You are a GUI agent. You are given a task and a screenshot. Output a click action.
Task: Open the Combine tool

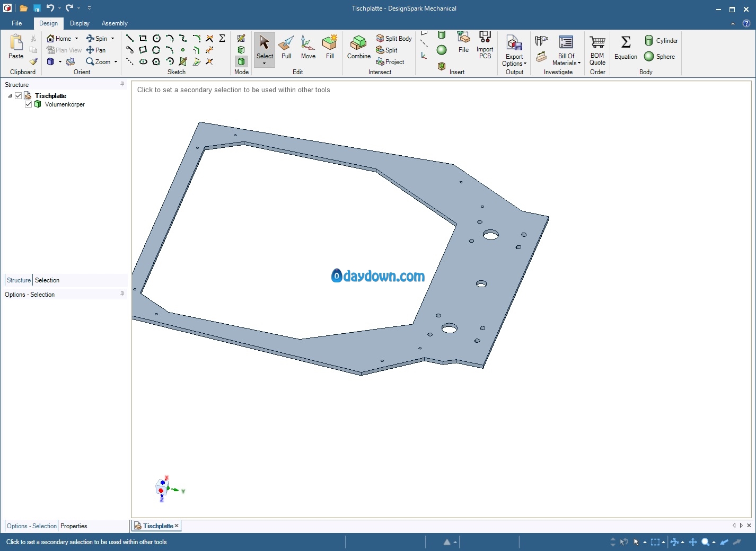pyautogui.click(x=359, y=48)
